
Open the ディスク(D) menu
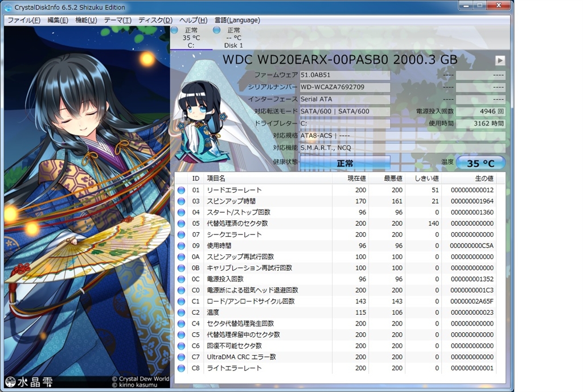coord(155,20)
